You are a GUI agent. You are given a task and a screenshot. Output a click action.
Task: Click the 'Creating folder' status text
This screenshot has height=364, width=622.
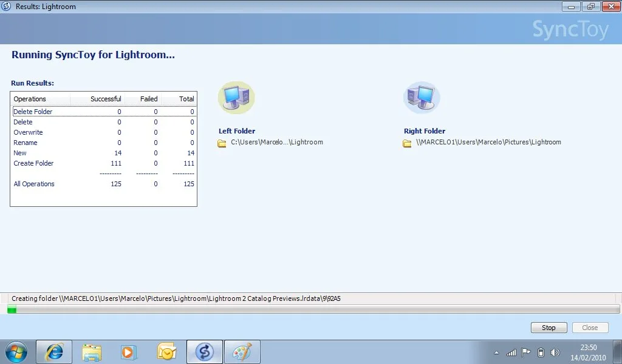(176, 298)
